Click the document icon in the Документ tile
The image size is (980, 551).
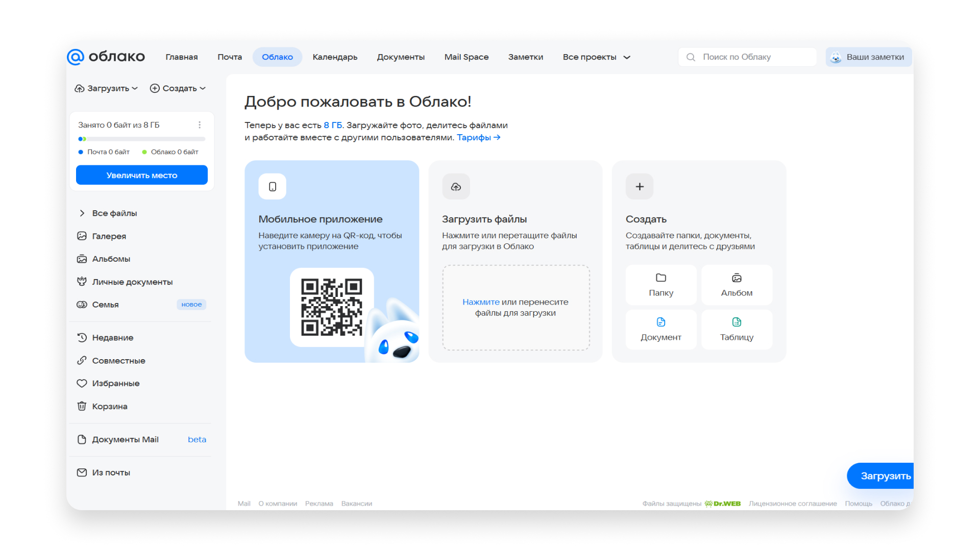click(661, 322)
